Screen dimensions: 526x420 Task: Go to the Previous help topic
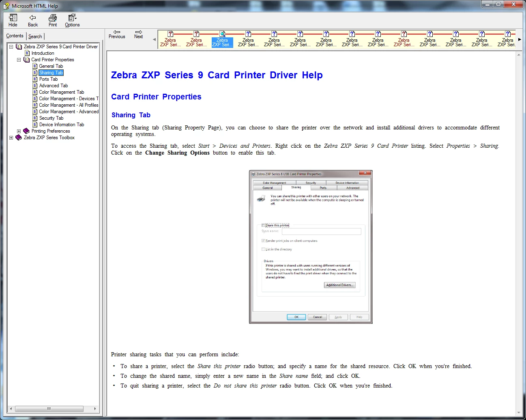click(x=117, y=34)
